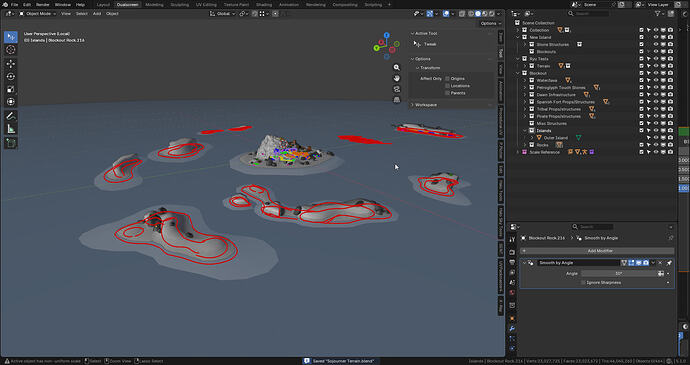The image size is (690, 365).
Task: Expand the Outer Island object
Action: [532, 138]
